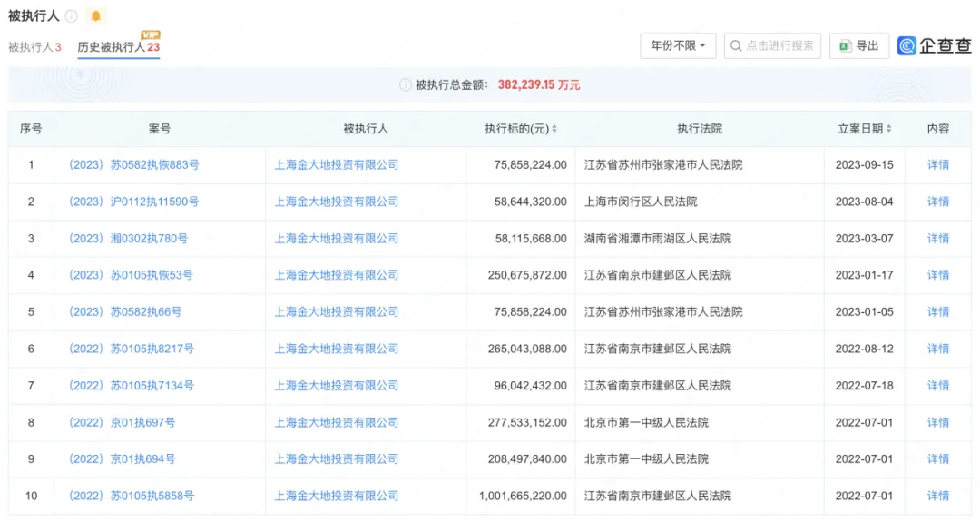Open 详情 for the 2022-07-18 case
This screenshot has height=522, width=980.
pyautogui.click(x=938, y=386)
